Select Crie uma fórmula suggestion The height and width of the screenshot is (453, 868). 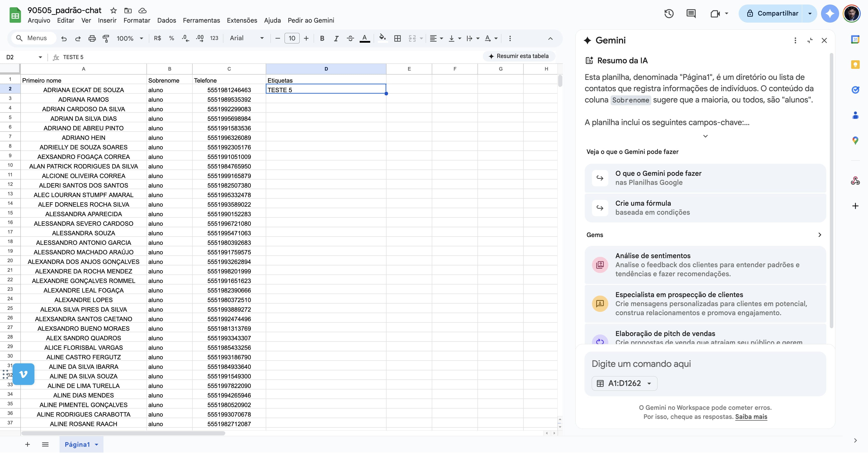click(705, 208)
